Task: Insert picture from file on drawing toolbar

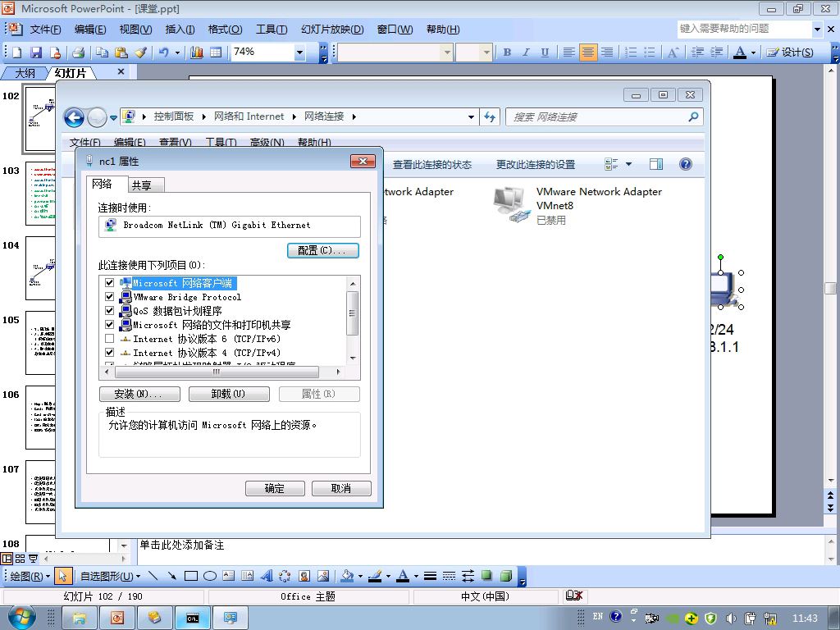Action: click(323, 576)
